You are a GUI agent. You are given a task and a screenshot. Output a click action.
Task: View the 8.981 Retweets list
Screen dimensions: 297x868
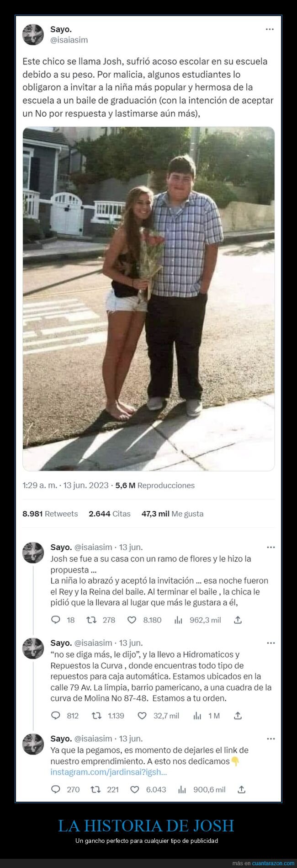tap(50, 514)
